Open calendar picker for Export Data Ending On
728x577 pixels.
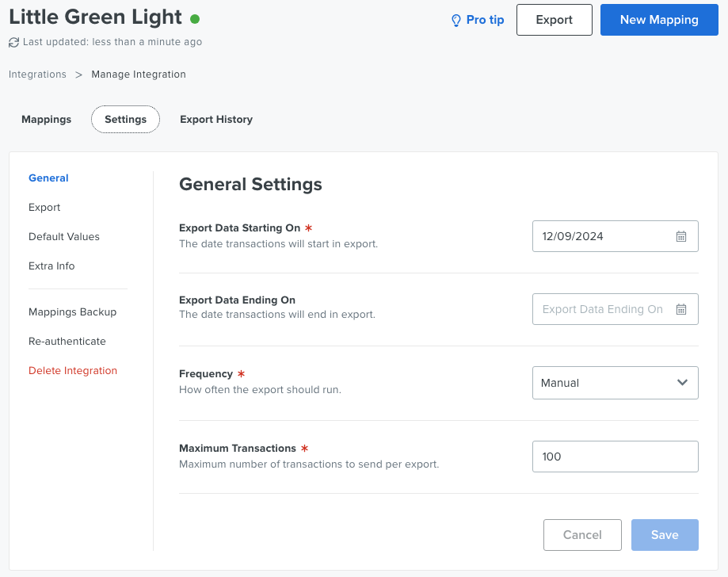[x=680, y=309]
